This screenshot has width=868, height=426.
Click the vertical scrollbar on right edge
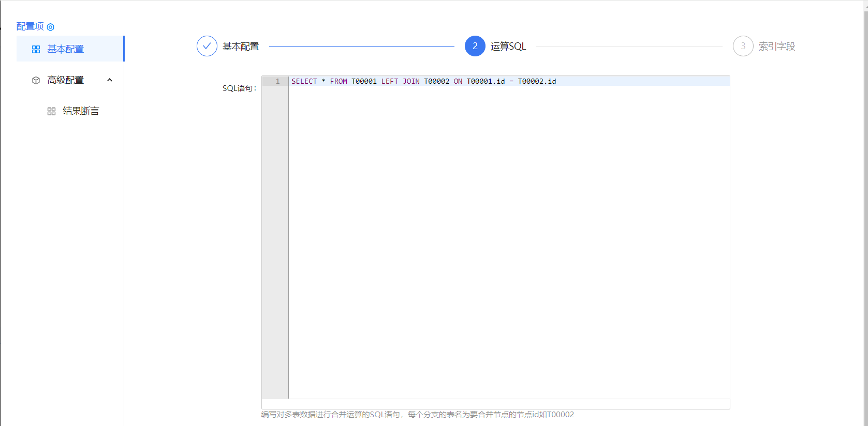coord(865,207)
